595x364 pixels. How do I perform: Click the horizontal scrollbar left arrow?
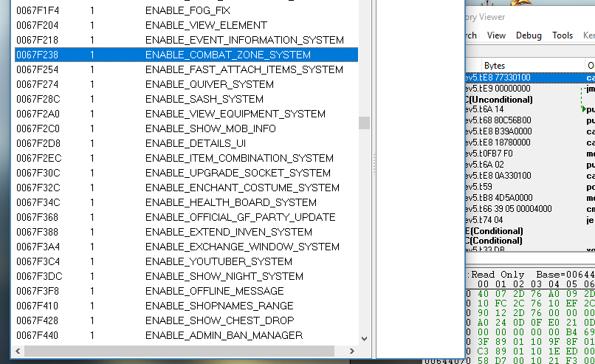pos(18,351)
